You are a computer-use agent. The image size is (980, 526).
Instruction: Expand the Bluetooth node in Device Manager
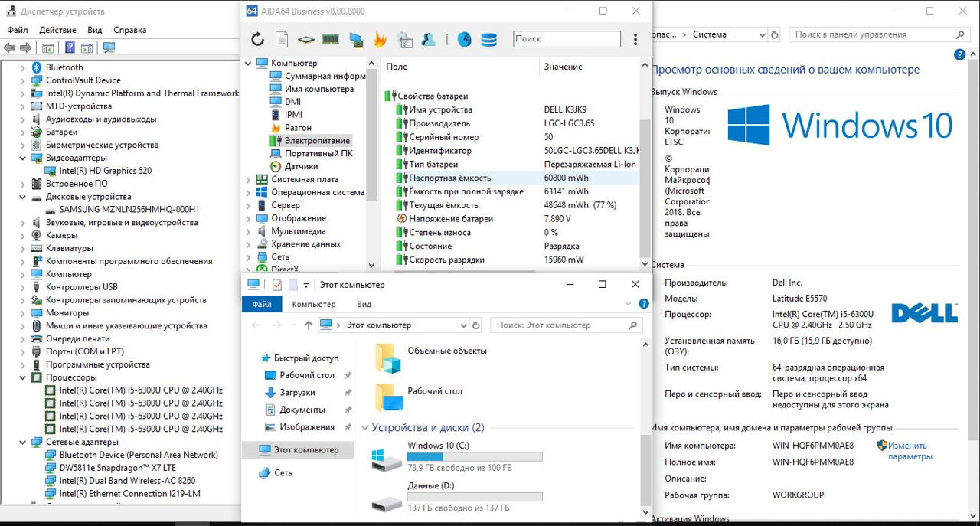24,67
